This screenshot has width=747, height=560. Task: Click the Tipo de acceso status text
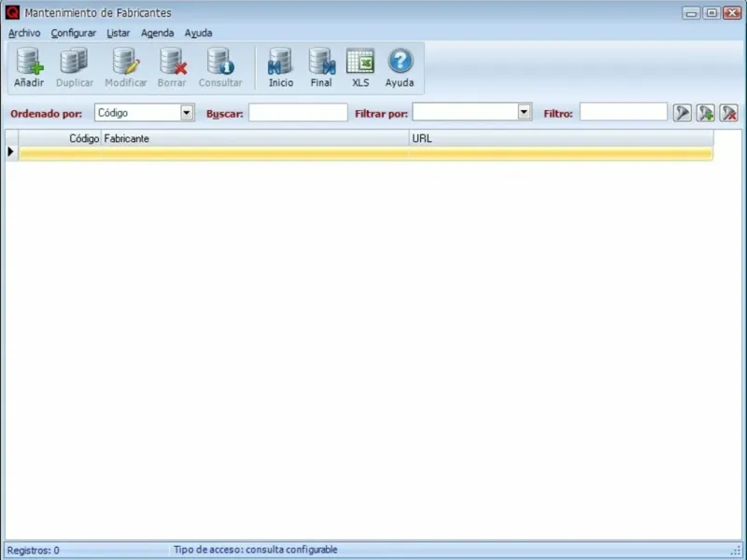tap(255, 550)
